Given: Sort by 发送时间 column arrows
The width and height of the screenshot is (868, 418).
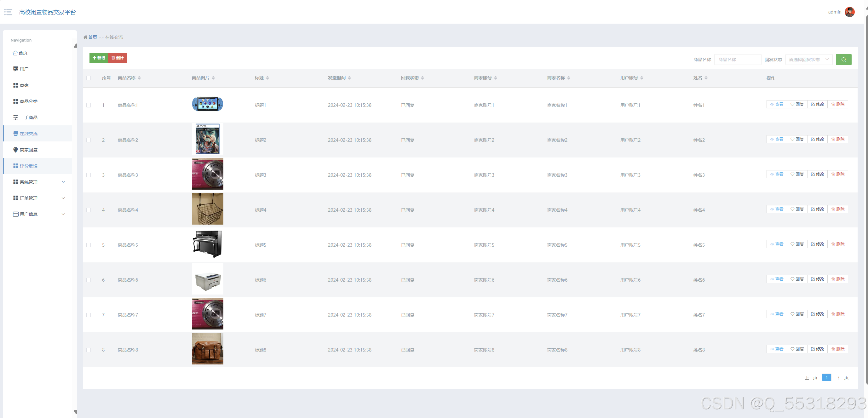Looking at the screenshot, I should click(x=349, y=78).
